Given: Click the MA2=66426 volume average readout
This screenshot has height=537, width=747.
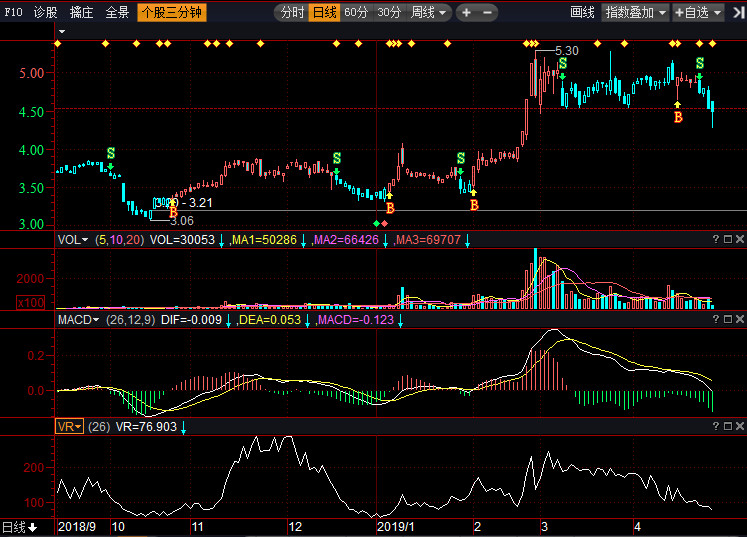Looking at the screenshot, I should pyautogui.click(x=346, y=240).
